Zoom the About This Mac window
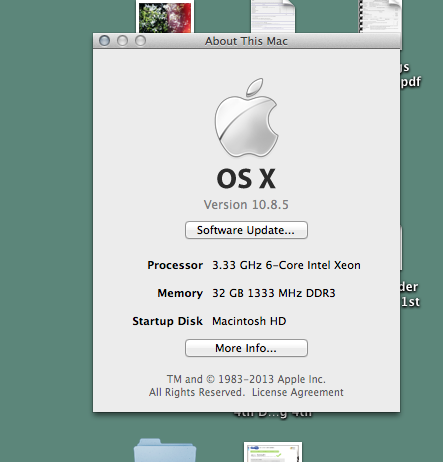443x462 pixels. pos(140,41)
